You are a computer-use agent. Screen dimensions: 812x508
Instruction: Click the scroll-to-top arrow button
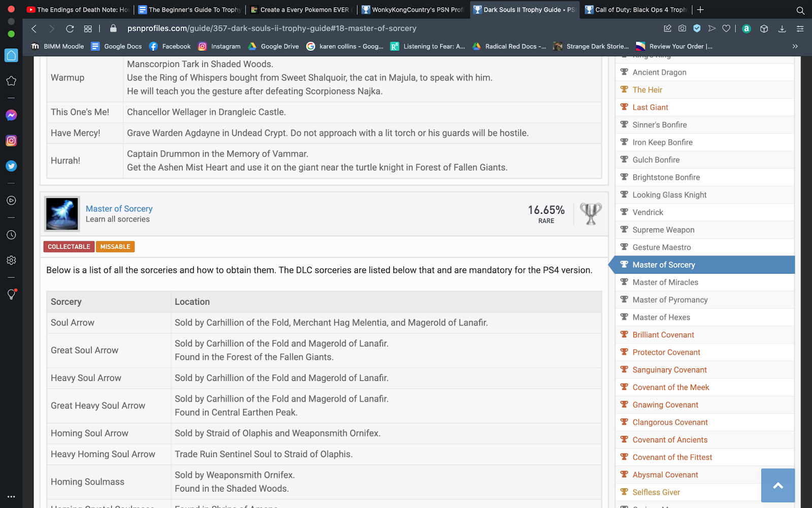coord(777,486)
